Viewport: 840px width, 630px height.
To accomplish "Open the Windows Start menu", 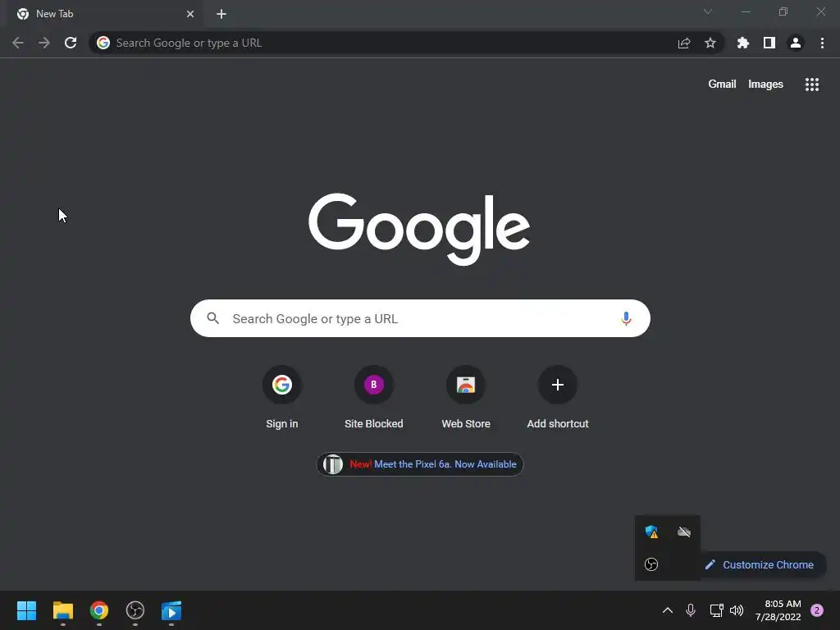I will tap(26, 610).
